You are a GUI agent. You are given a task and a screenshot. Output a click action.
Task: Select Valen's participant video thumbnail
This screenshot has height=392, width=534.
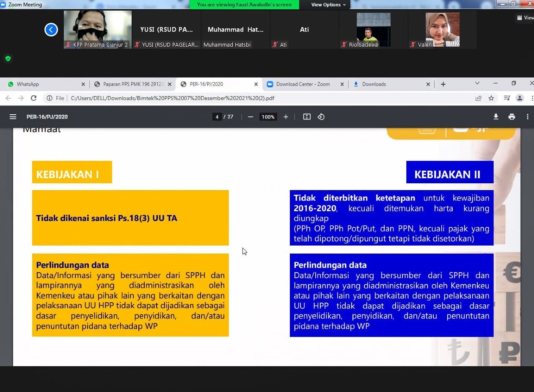click(x=442, y=30)
